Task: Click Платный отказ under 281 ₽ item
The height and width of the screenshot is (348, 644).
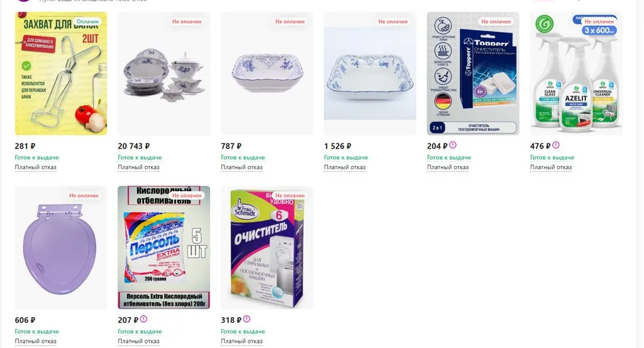Action: coord(36,167)
